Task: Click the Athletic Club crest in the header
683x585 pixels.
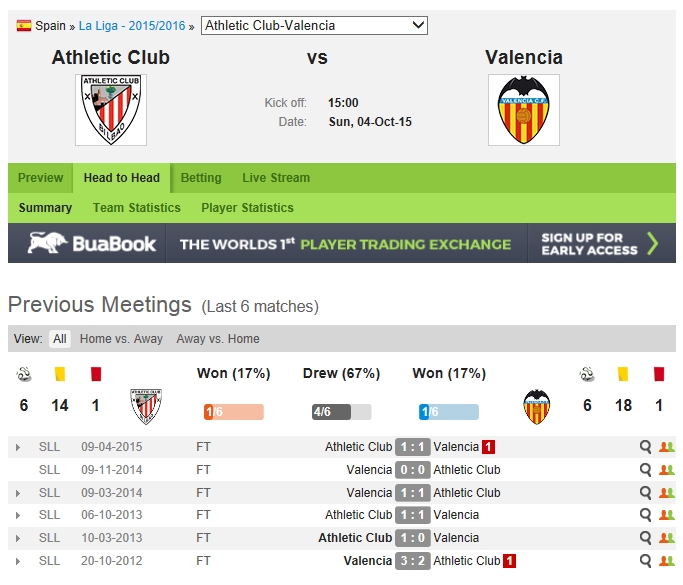Action: [x=111, y=110]
